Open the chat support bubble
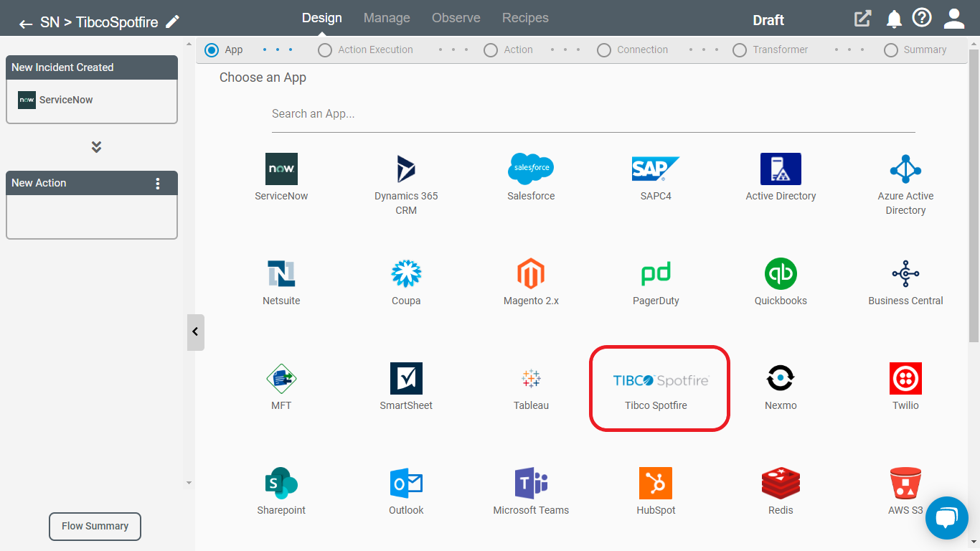Screen dimensions: 980x551 947,517
